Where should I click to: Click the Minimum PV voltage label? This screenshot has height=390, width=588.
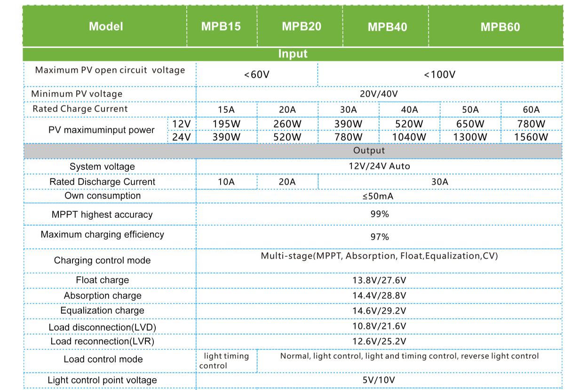click(x=77, y=94)
